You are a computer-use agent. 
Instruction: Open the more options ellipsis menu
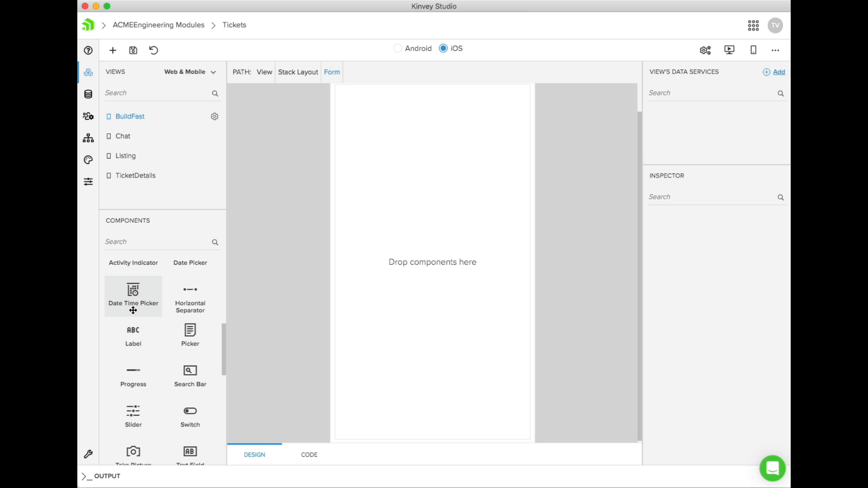775,50
